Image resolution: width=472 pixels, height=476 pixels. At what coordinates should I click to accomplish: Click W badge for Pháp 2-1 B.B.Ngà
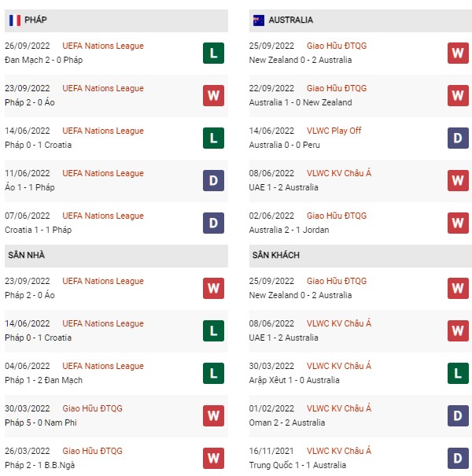tap(213, 459)
